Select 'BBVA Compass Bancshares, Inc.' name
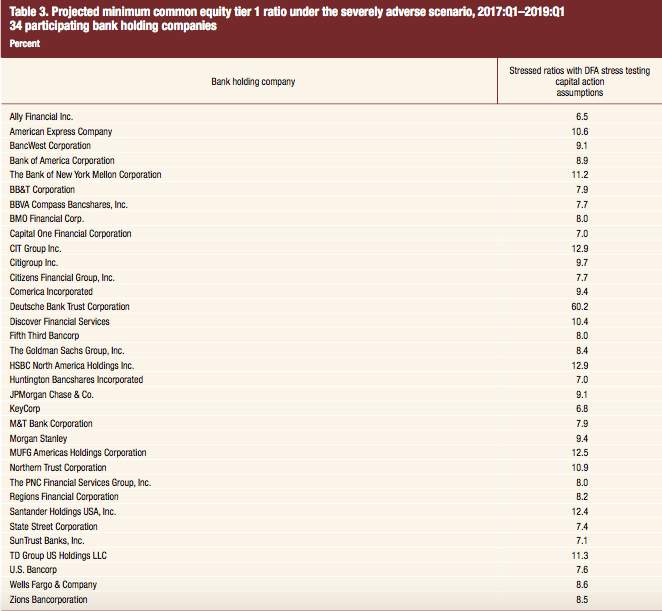This screenshot has height=611, width=662. [x=68, y=204]
